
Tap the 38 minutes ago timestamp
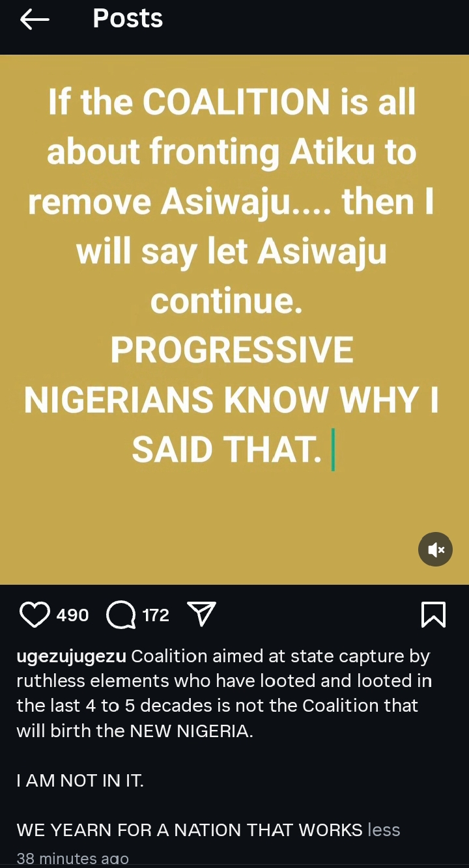pos(72,859)
